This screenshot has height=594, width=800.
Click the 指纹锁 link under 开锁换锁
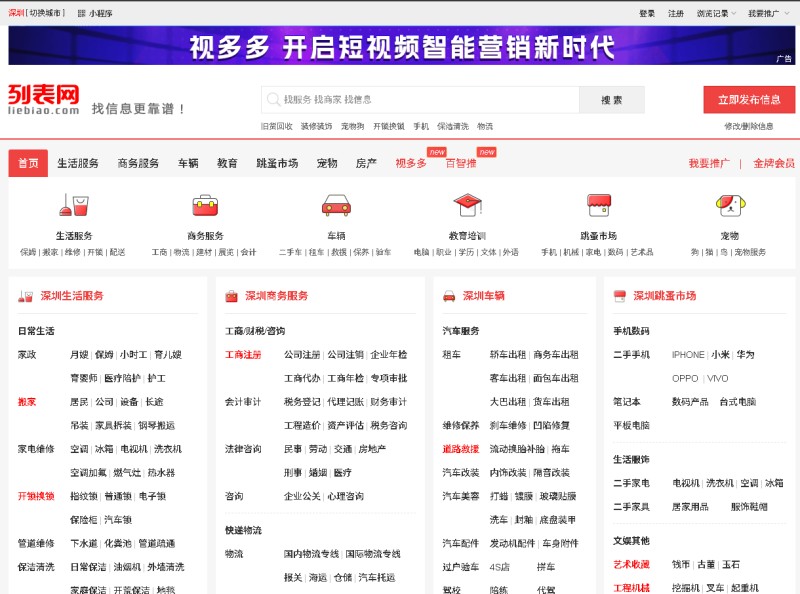pos(84,496)
